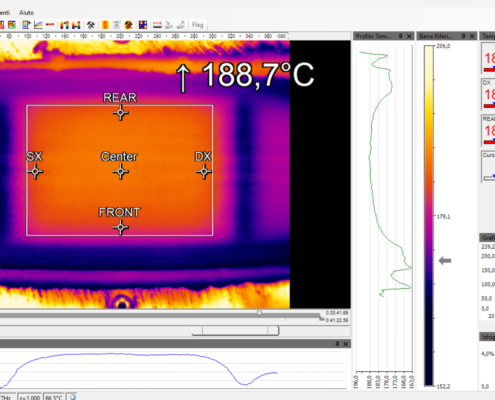This screenshot has height=400, width=495.
Task: Close the Barra Riferi... panel
Action: (x=472, y=36)
